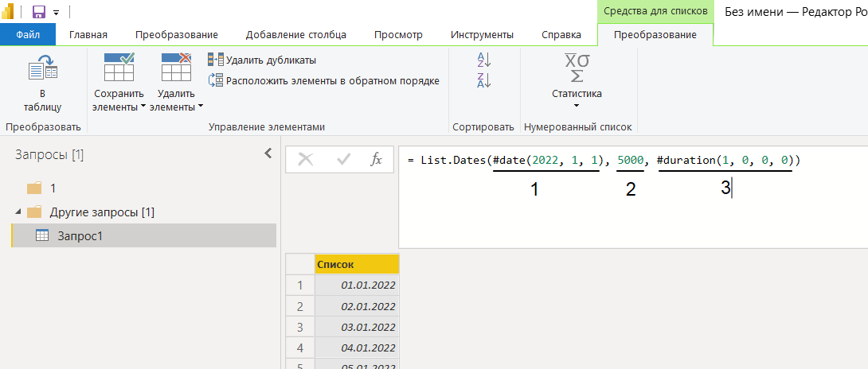Click the Сохранить элементы icon

click(x=119, y=68)
